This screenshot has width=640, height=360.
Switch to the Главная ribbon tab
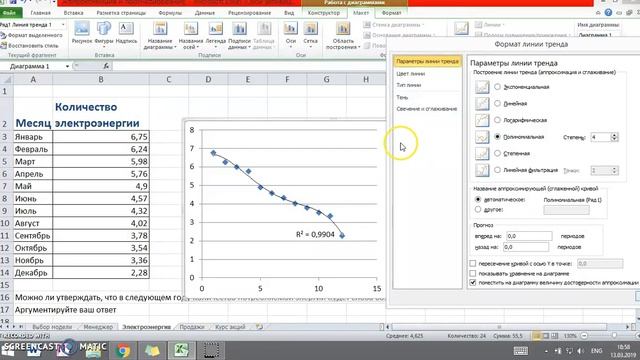coord(40,13)
